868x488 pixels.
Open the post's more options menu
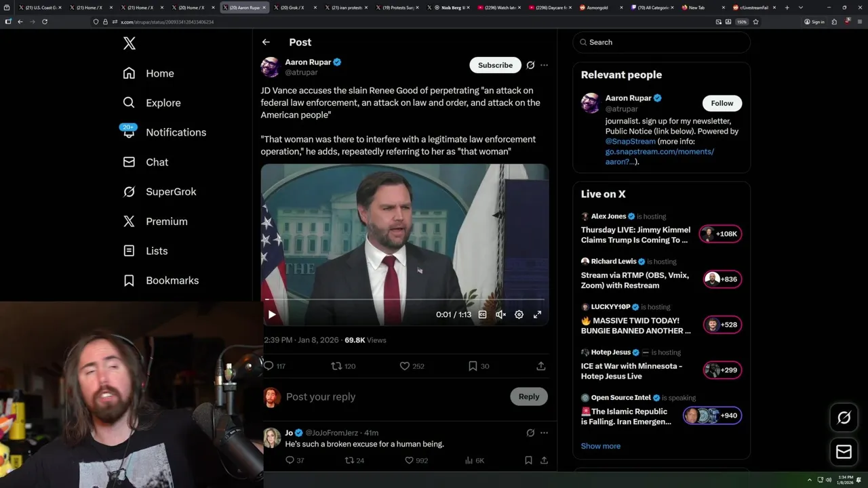pyautogui.click(x=544, y=65)
